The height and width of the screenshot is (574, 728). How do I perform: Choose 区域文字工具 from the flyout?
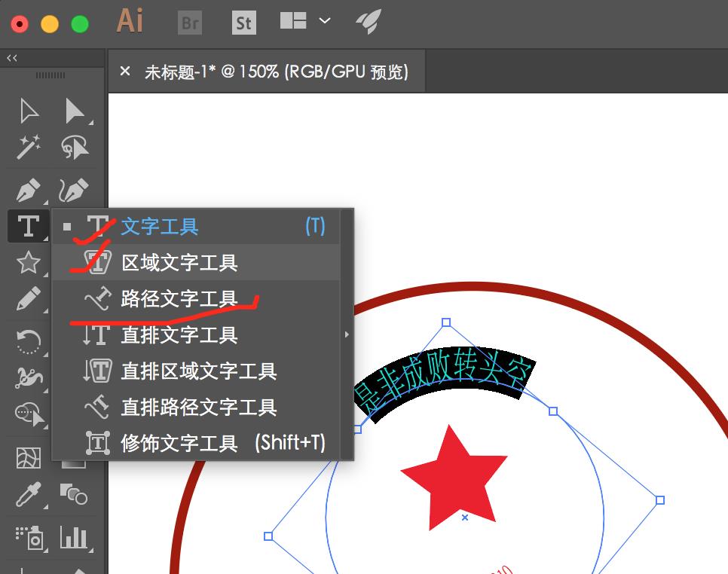196,263
